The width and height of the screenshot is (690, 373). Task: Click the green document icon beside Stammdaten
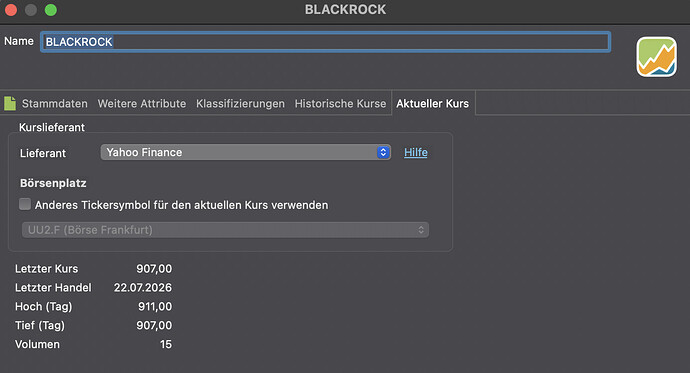(x=10, y=103)
